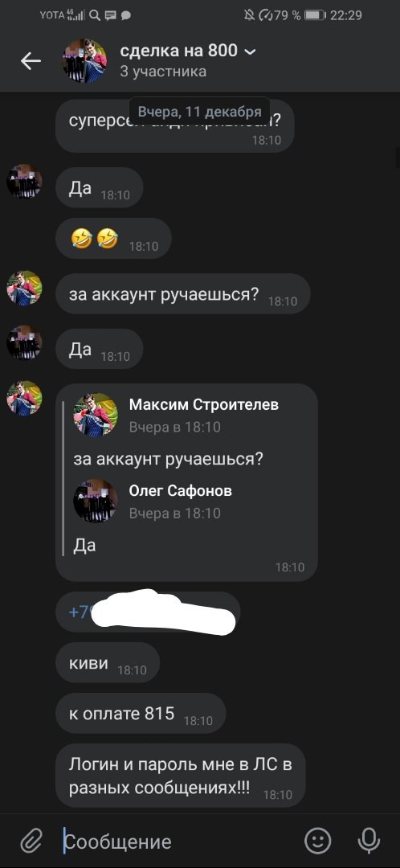Tap the microphone voice message icon
400x868 pixels.
(x=369, y=841)
